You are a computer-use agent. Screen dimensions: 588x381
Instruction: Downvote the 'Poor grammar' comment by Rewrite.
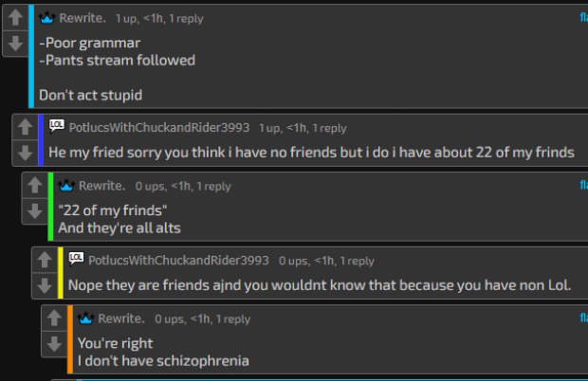[x=14, y=43]
